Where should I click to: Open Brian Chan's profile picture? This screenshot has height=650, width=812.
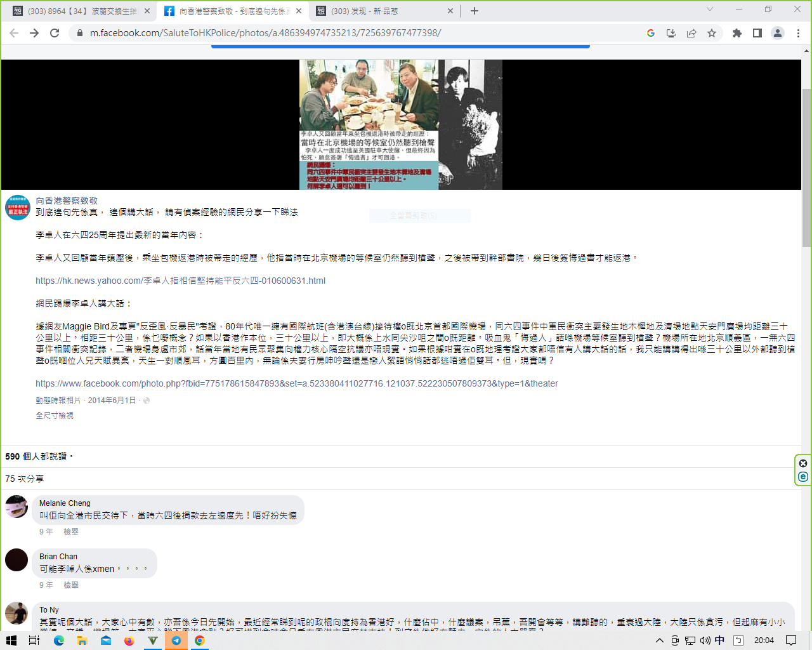[x=16, y=560]
